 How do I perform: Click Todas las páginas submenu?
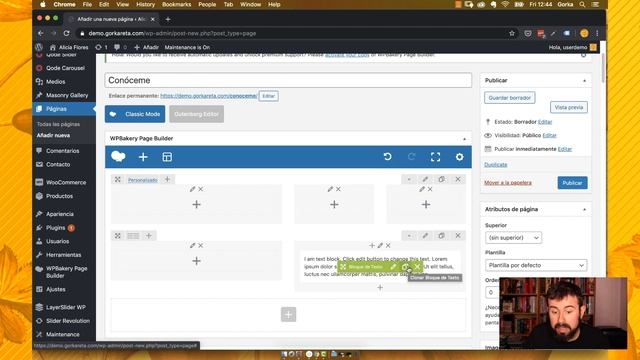pos(58,124)
